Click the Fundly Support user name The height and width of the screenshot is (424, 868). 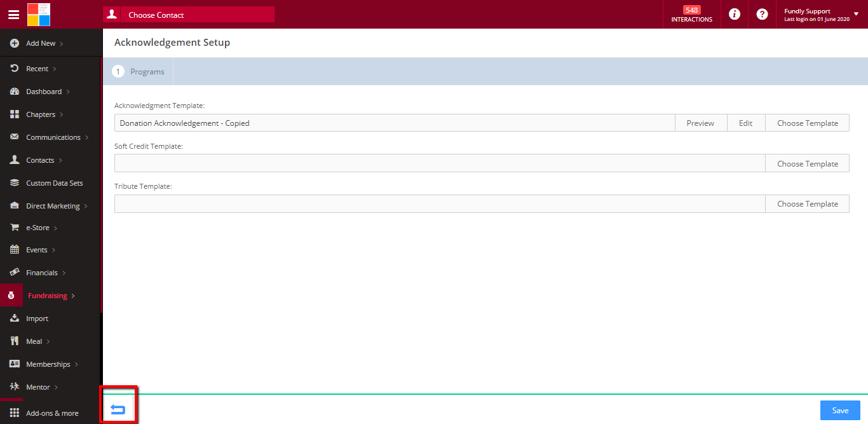click(807, 11)
